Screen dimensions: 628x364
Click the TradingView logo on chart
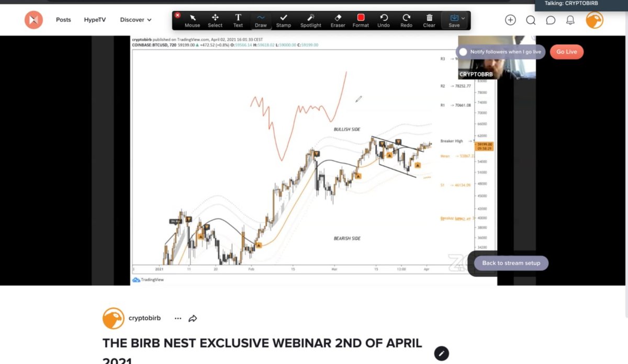pos(148,280)
